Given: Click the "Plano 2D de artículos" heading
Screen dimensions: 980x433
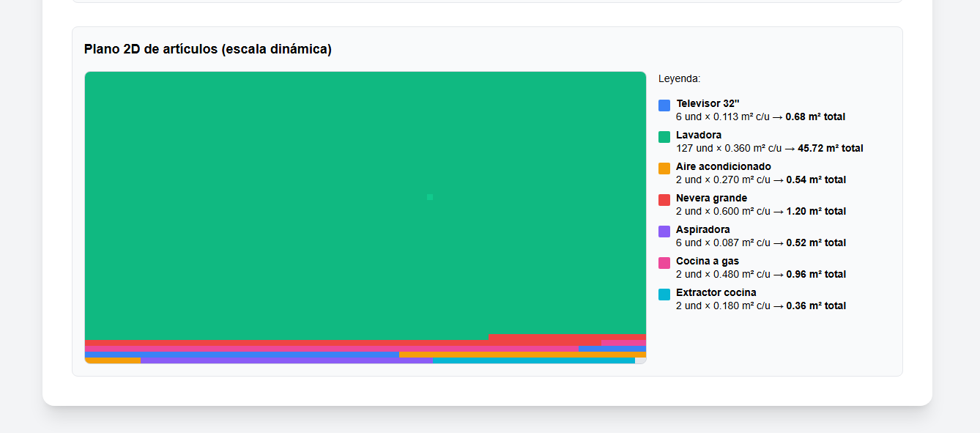Looking at the screenshot, I should pyautogui.click(x=207, y=49).
